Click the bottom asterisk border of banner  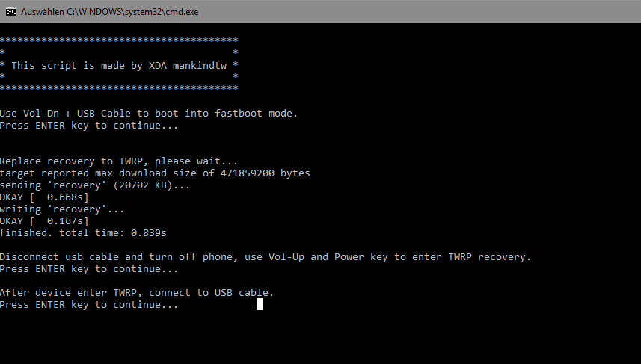pos(119,88)
